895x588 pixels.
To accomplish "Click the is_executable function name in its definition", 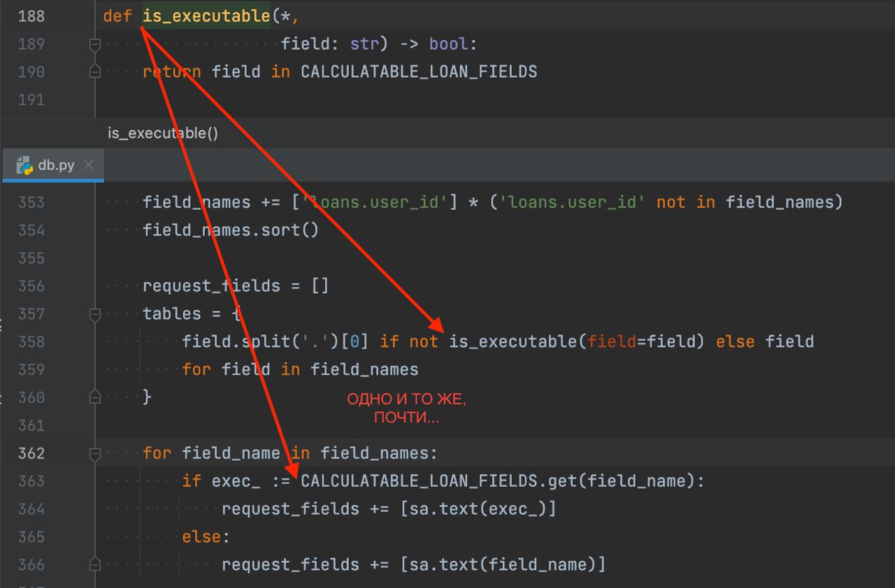I will 206,16.
